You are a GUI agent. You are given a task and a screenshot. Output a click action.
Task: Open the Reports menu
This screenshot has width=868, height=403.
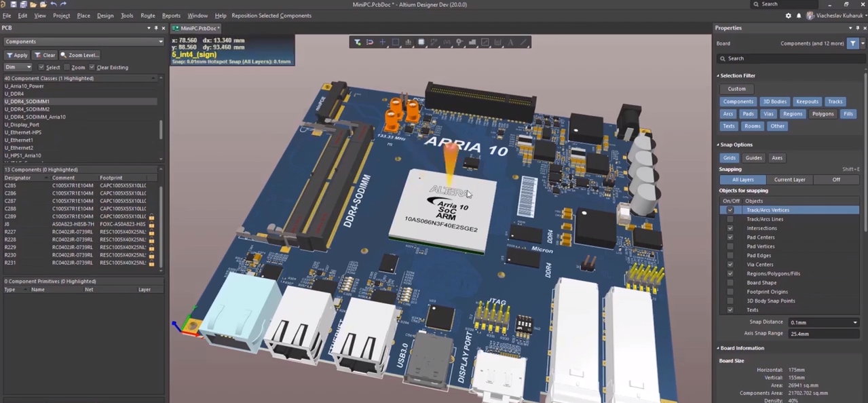point(171,16)
